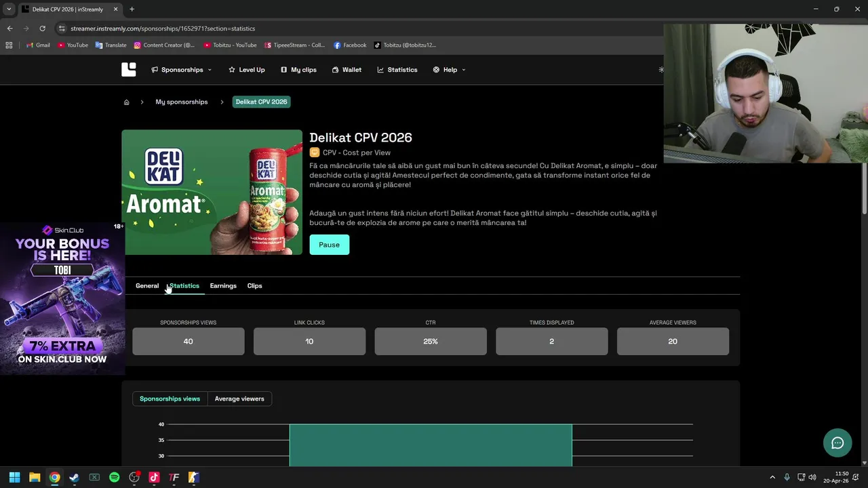Click the Times displayed value 2

(552, 342)
